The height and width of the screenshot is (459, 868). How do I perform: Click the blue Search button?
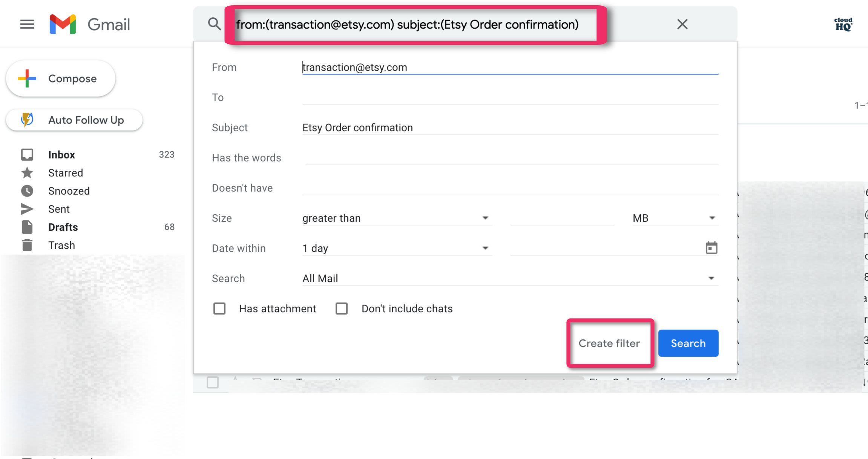688,343
